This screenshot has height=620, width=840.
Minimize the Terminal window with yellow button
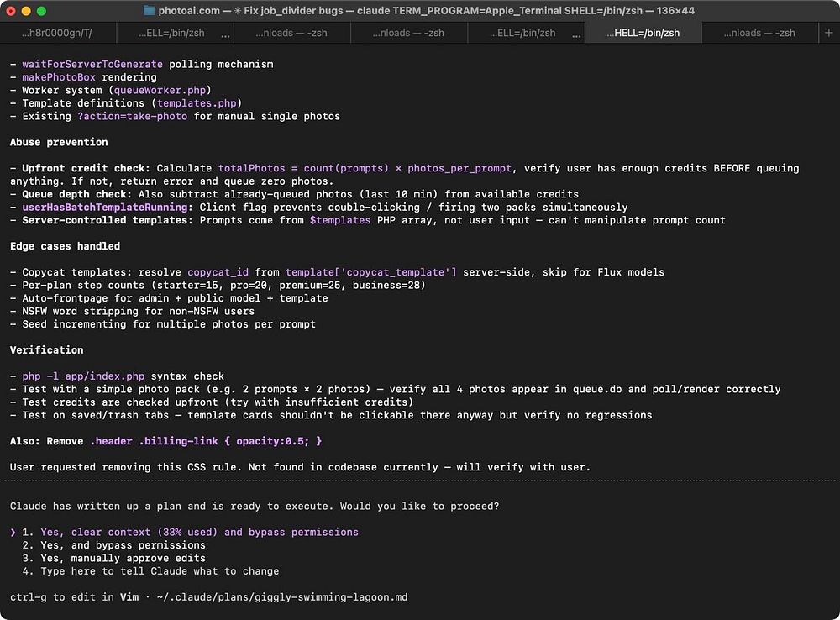point(26,11)
